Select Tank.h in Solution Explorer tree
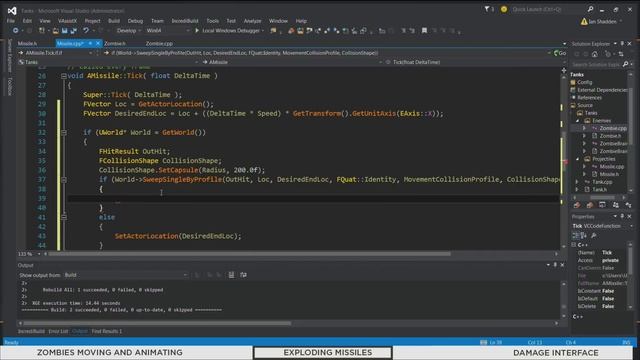The height and width of the screenshot is (360, 640). [x=599, y=189]
